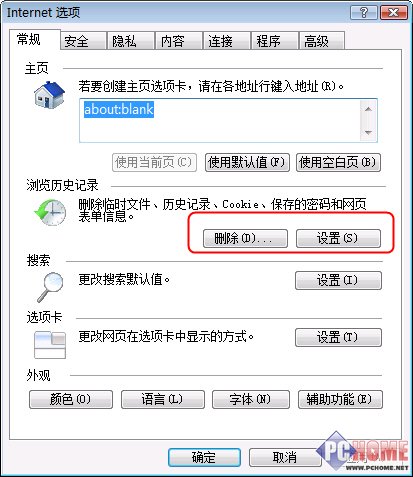The image size is (413, 477).
Task: Confirm with the 确定 button
Action: point(204,457)
